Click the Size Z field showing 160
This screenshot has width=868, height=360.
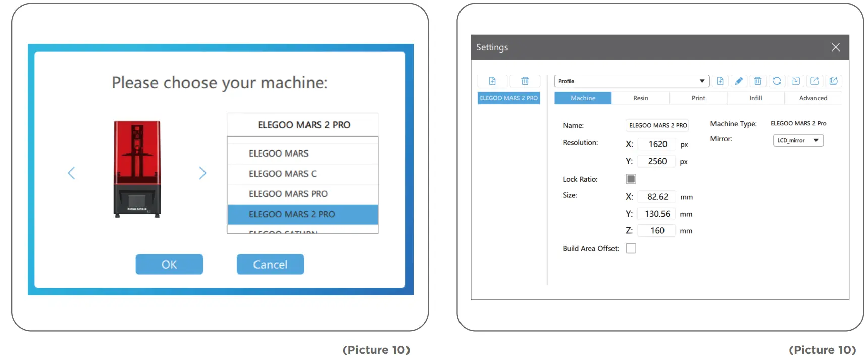click(x=656, y=230)
